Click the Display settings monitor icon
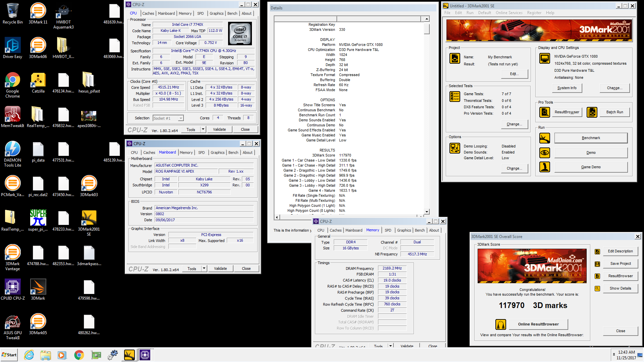Viewport: 644px width, 362px height. point(545,58)
